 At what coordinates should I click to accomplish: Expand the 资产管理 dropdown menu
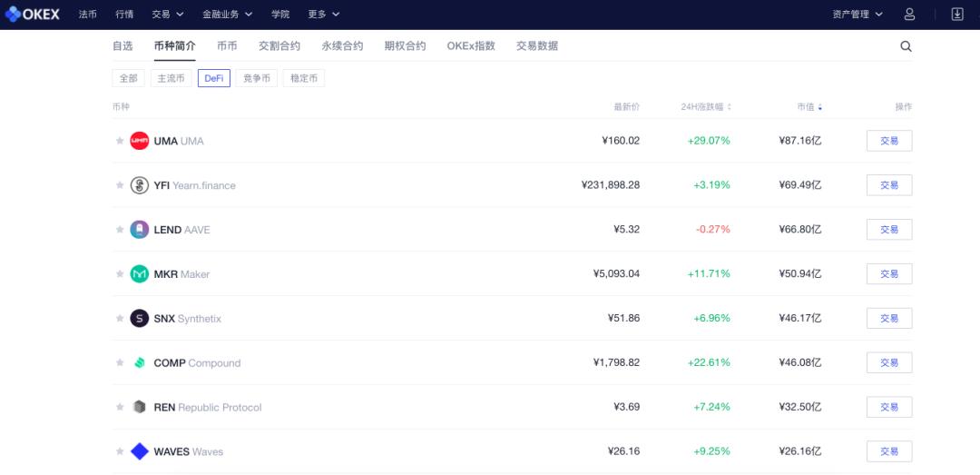coord(857,14)
